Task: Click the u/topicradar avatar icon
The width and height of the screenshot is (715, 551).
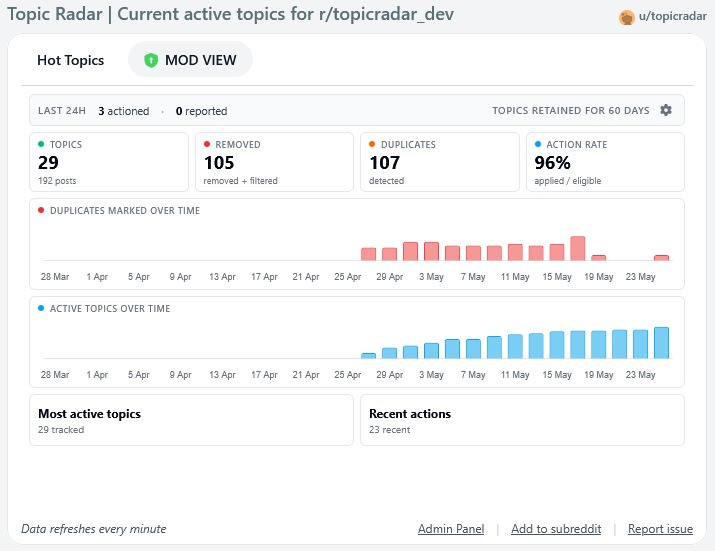Action: tap(627, 17)
